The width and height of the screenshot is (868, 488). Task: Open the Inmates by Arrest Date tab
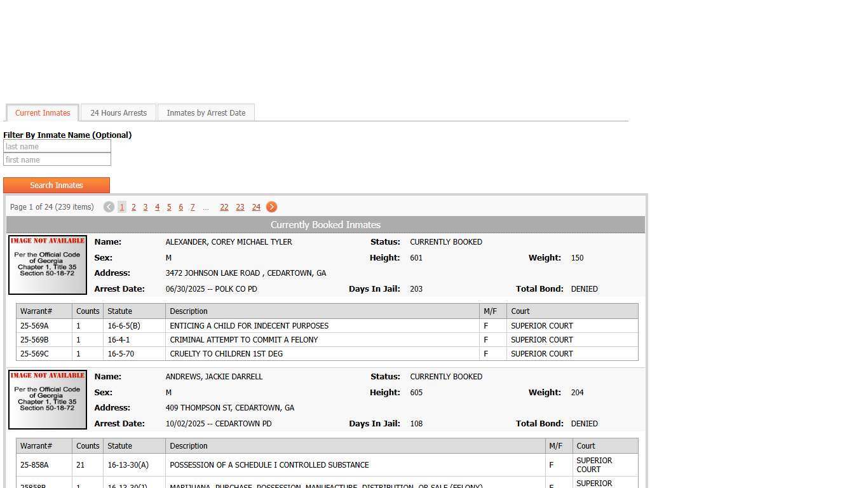point(206,112)
